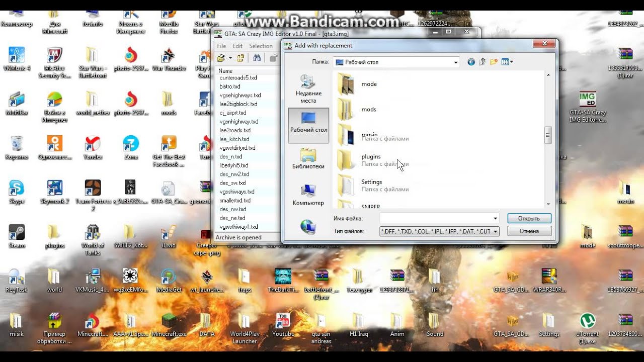This screenshot has width=644, height=362.
Task: Click the file list scrollbar thumb in the dialog
Action: click(548, 135)
